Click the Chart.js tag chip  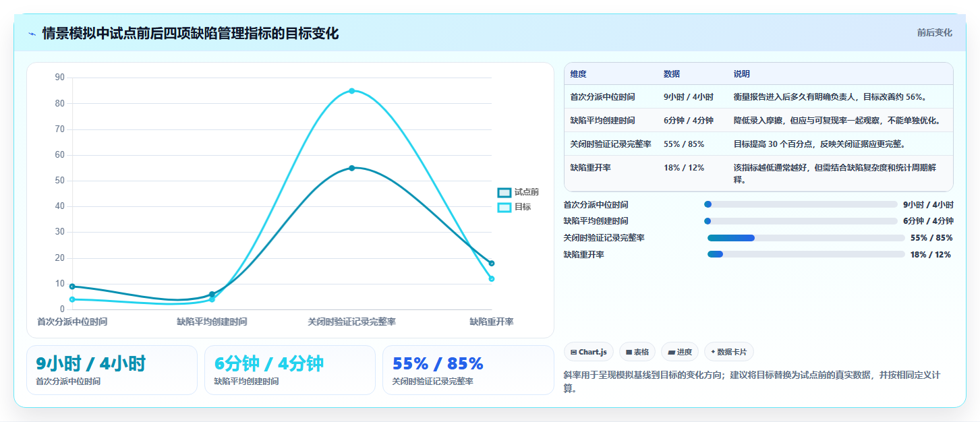[588, 352]
